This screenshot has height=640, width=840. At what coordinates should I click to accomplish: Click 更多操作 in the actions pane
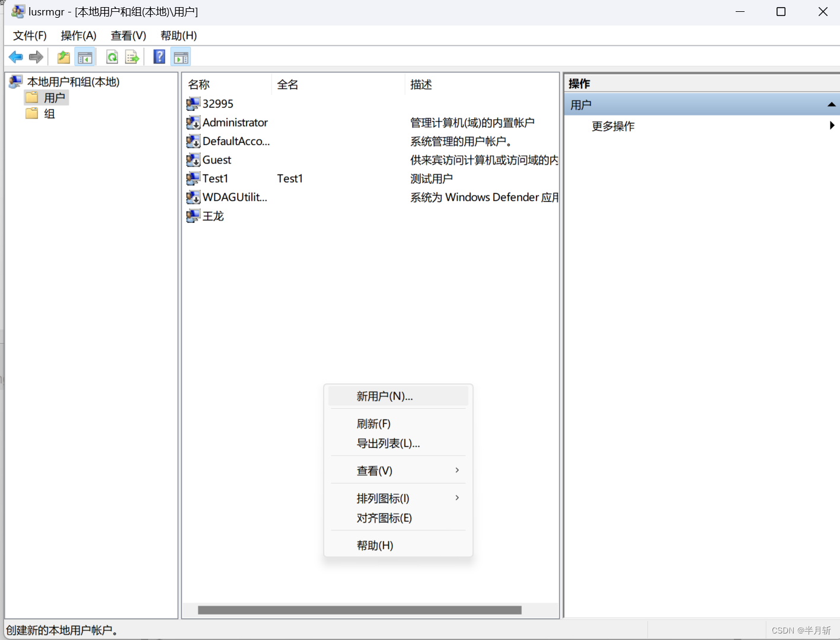[613, 126]
